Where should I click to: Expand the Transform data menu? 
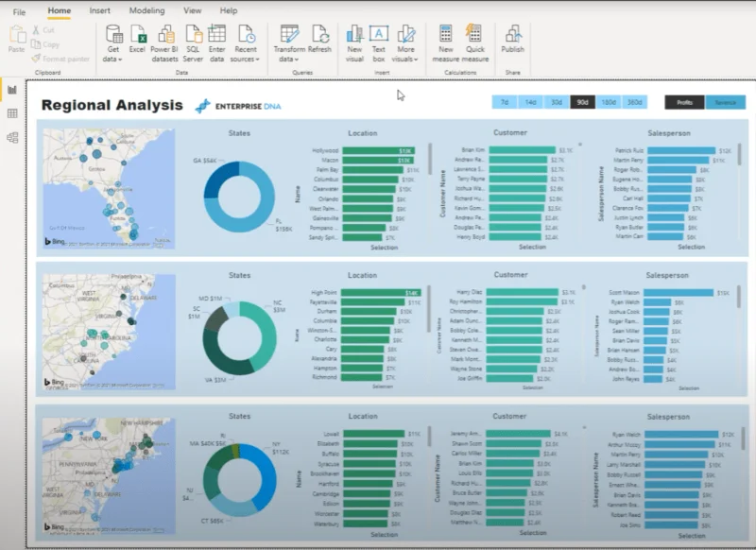point(289,43)
